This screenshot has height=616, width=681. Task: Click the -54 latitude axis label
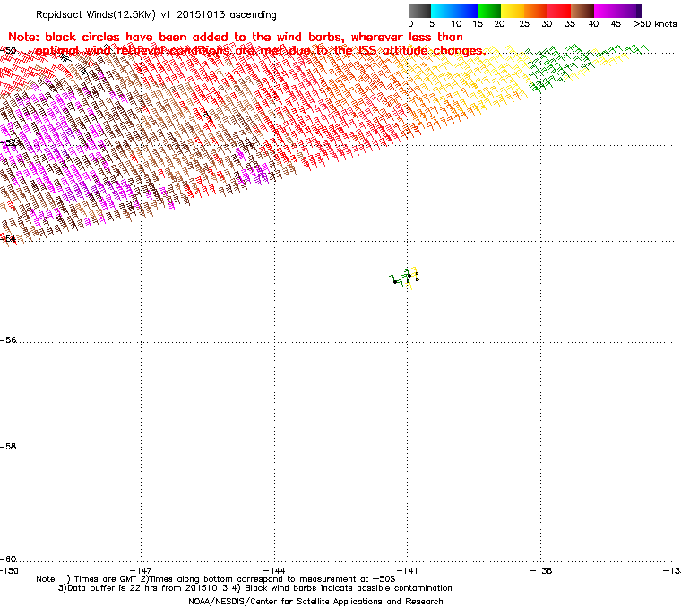tap(8, 239)
